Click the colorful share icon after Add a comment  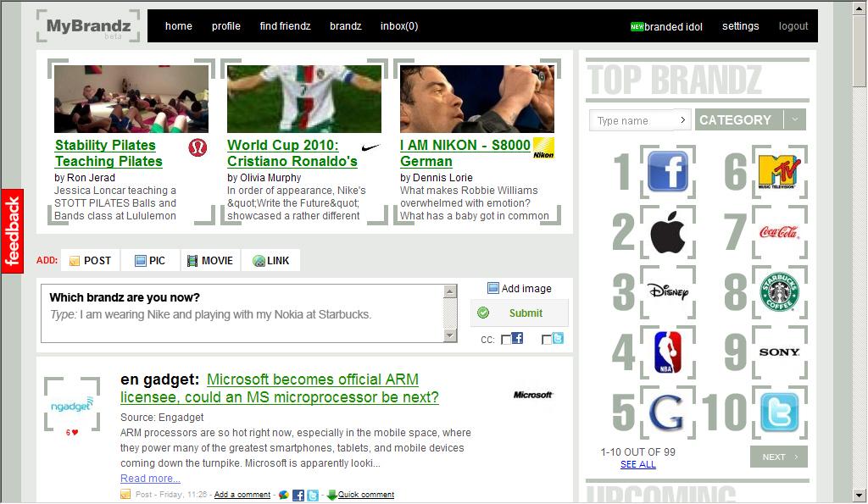283,496
